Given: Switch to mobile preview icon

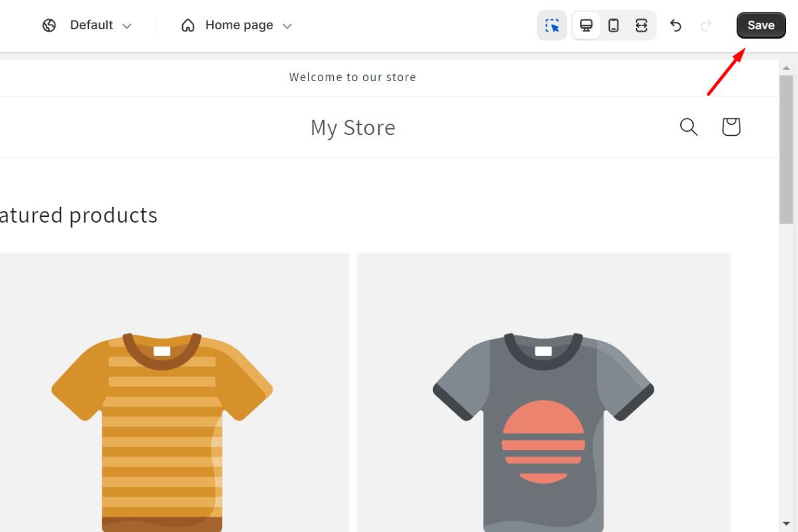Looking at the screenshot, I should (614, 25).
